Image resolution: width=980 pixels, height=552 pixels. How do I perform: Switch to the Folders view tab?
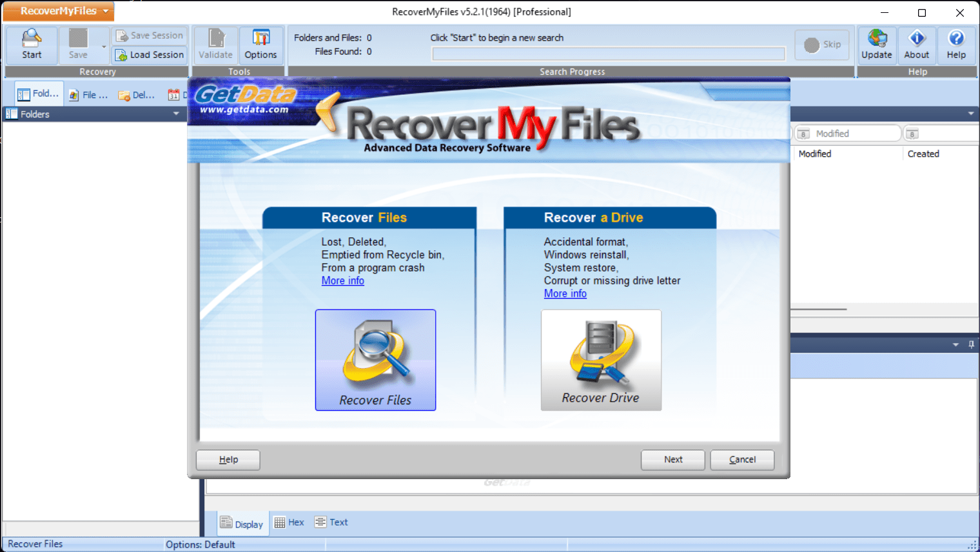point(39,94)
